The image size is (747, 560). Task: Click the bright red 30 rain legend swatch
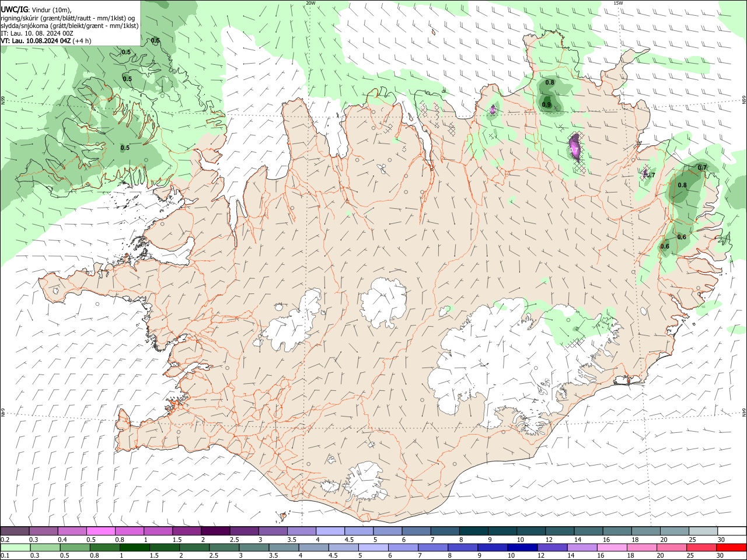(x=731, y=547)
